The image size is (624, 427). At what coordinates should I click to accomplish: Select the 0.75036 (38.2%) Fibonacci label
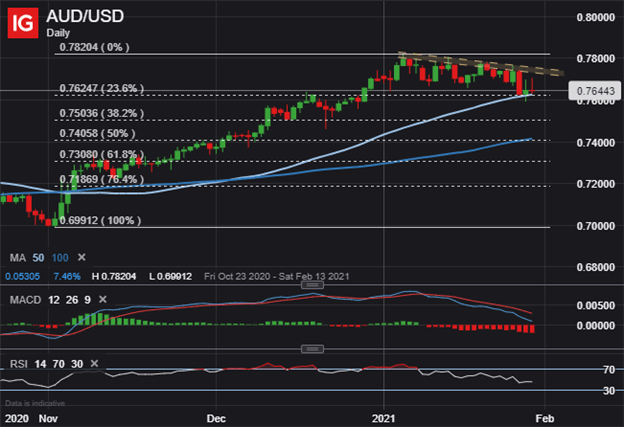pyautogui.click(x=101, y=113)
